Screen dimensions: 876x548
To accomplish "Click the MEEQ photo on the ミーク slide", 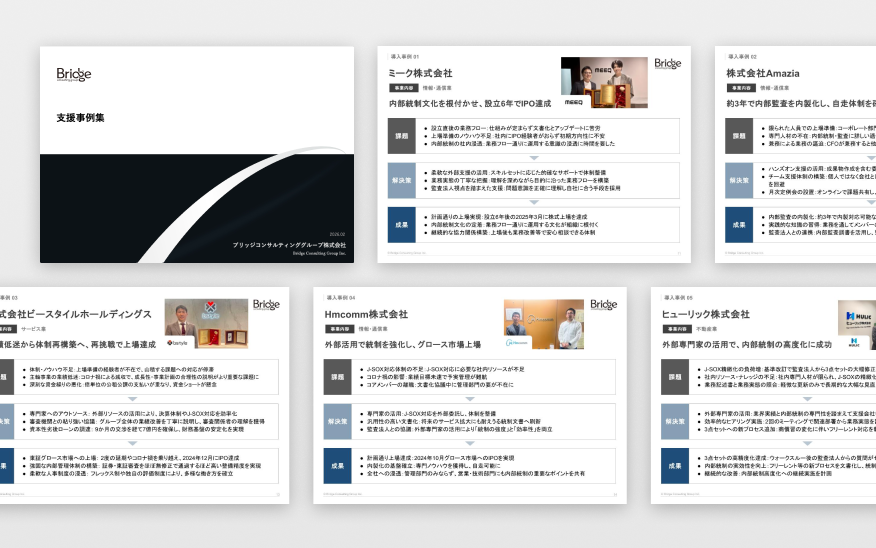I will point(603,82).
